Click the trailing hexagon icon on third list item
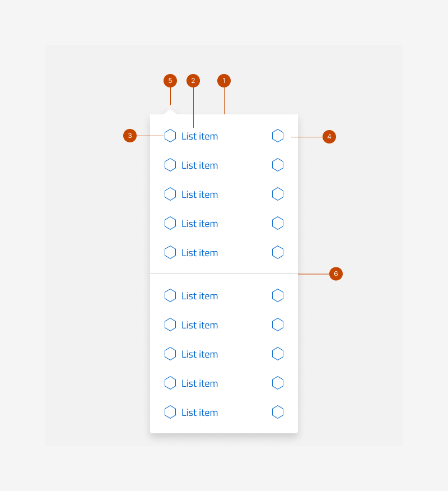448x491 pixels. (278, 193)
